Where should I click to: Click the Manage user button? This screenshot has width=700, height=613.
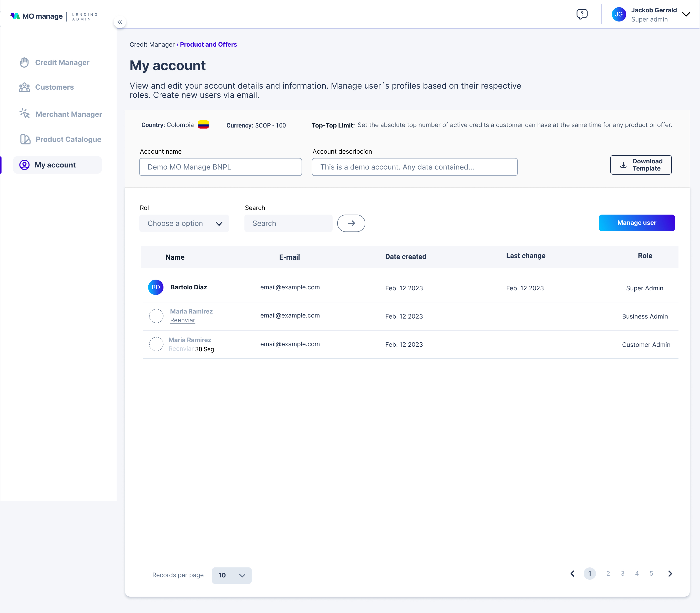[636, 223]
